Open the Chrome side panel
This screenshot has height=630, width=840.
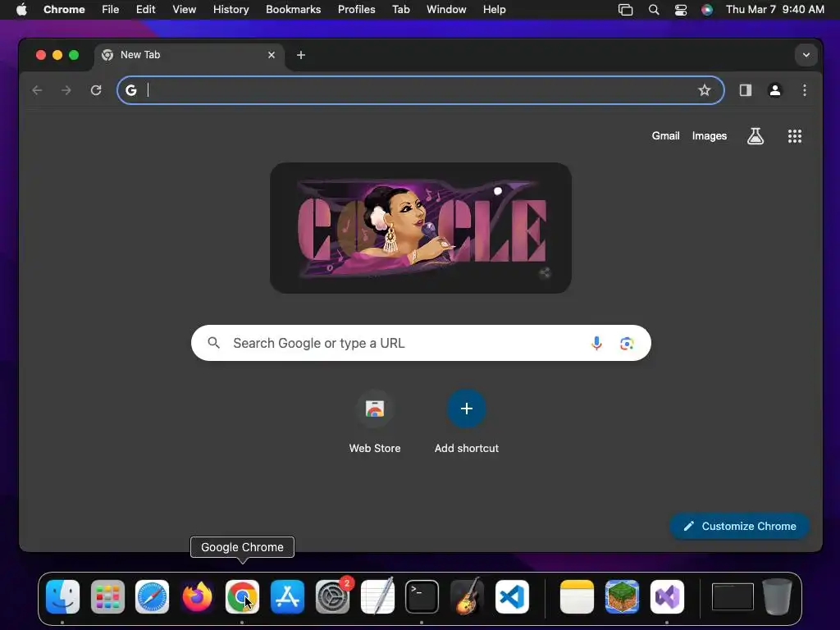click(745, 90)
